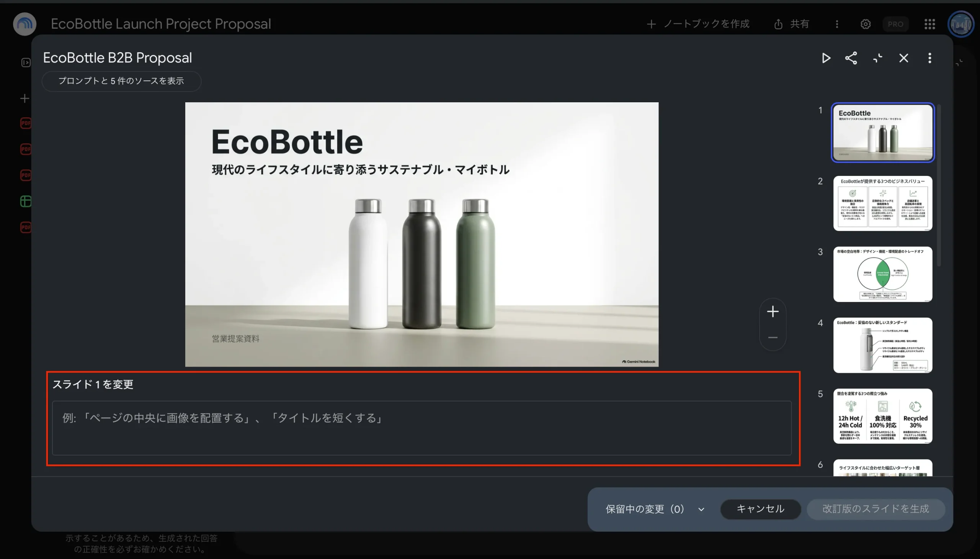The image size is (980, 559).
Task: Open the settings gear in the top bar
Action: [x=865, y=24]
